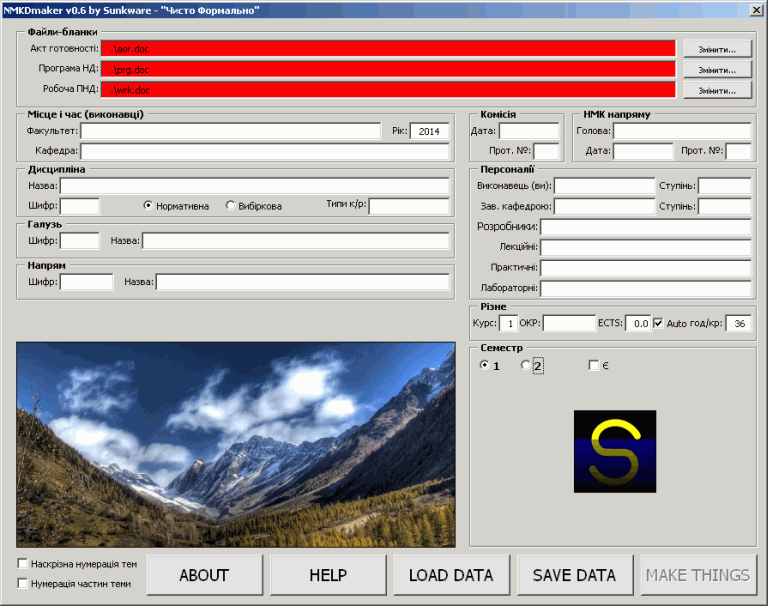Image resolution: width=768 pixels, height=606 pixels.
Task: Open the ABOUT dialog
Action: (x=204, y=575)
